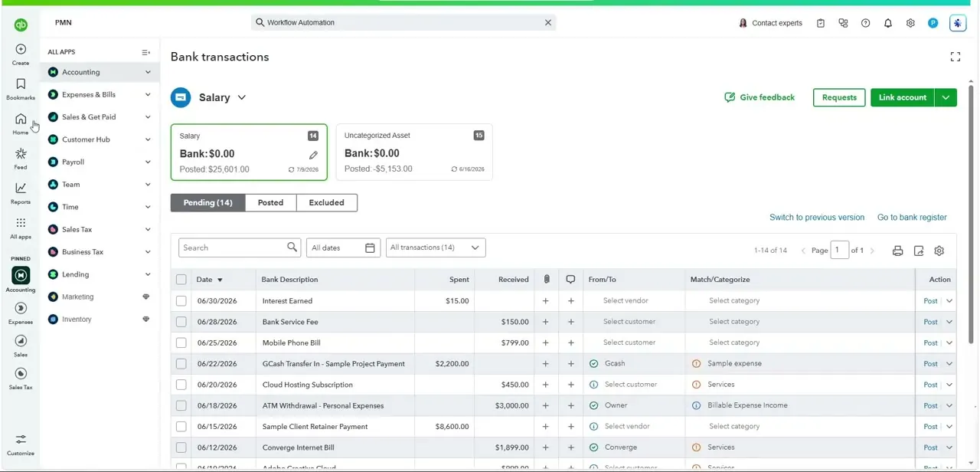Viewport: 980px width, 472px height.
Task: Click the QuickBooks logo icon
Action: (x=21, y=25)
